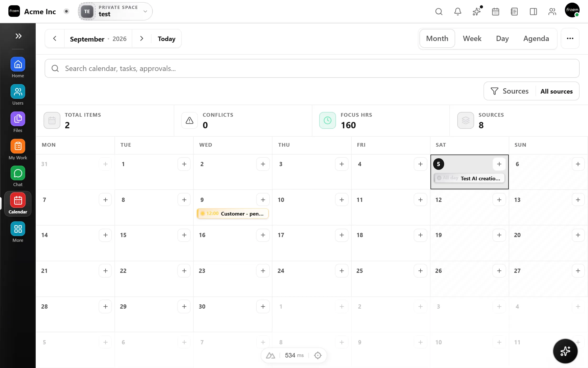Expand the sidebar with double chevron
The image size is (588, 368).
(x=18, y=36)
